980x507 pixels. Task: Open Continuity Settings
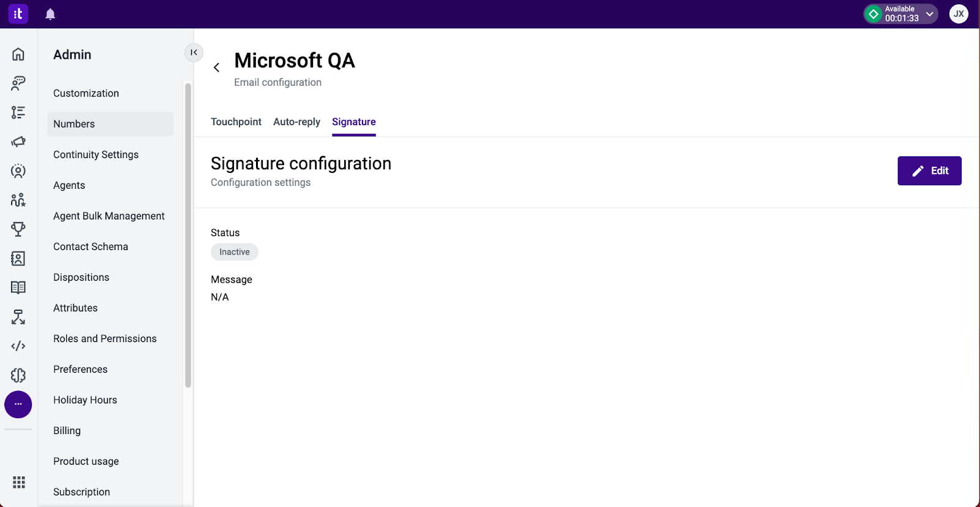110,154
